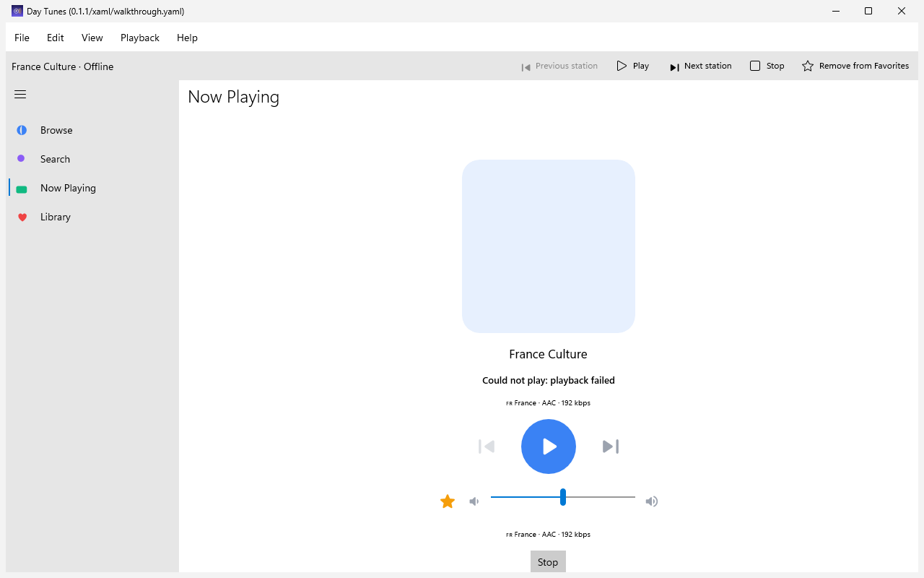Click the France Culture station title
Viewport: 924px width, 578px height.
tap(549, 354)
